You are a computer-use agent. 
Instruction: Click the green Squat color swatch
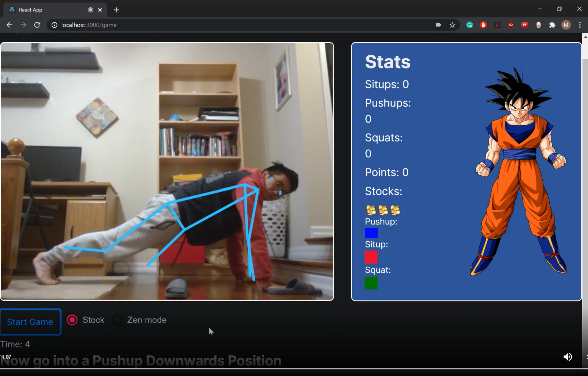[371, 283]
